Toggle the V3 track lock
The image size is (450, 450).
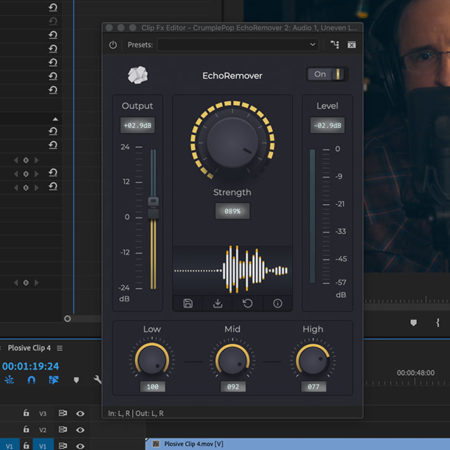click(x=26, y=413)
